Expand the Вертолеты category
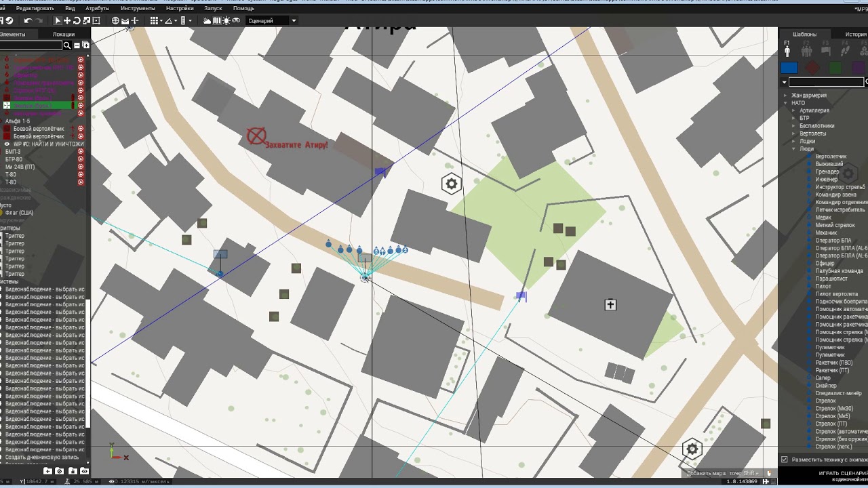This screenshot has height=488, width=868. pyautogui.click(x=794, y=134)
